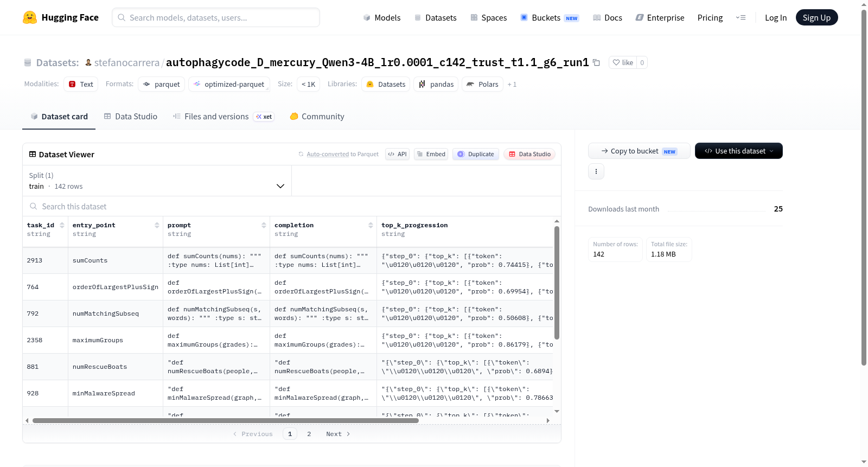Switch to the Files and versions tab
Viewport: 868px width, 467px height.
click(x=224, y=116)
